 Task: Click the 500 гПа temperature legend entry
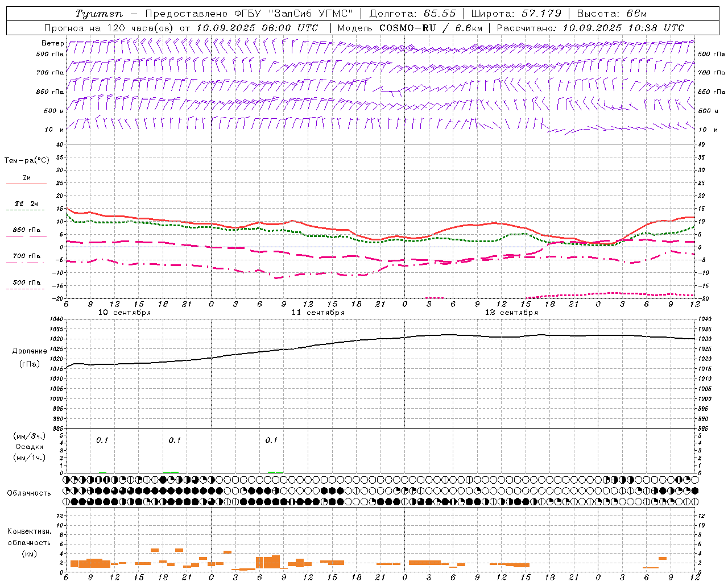coord(26,282)
